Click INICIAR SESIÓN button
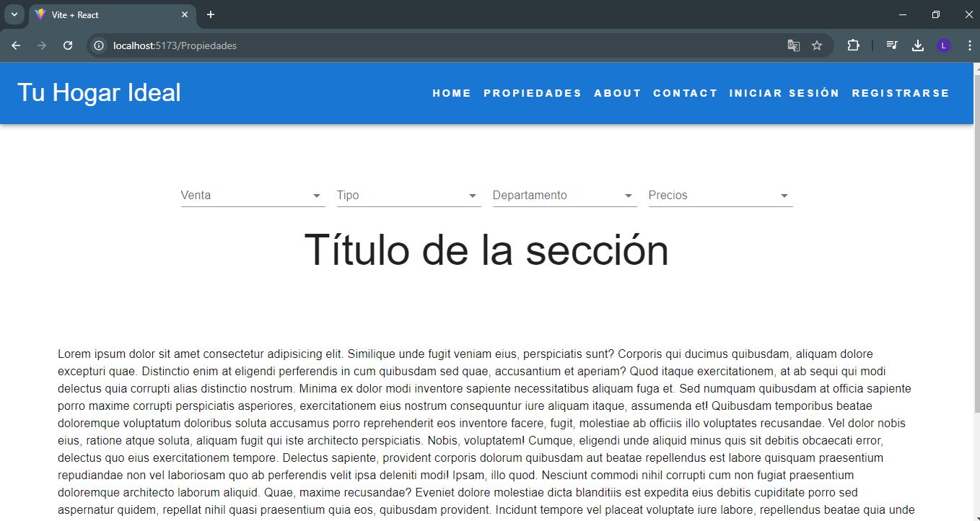Viewport: 980px width, 521px height. point(784,93)
